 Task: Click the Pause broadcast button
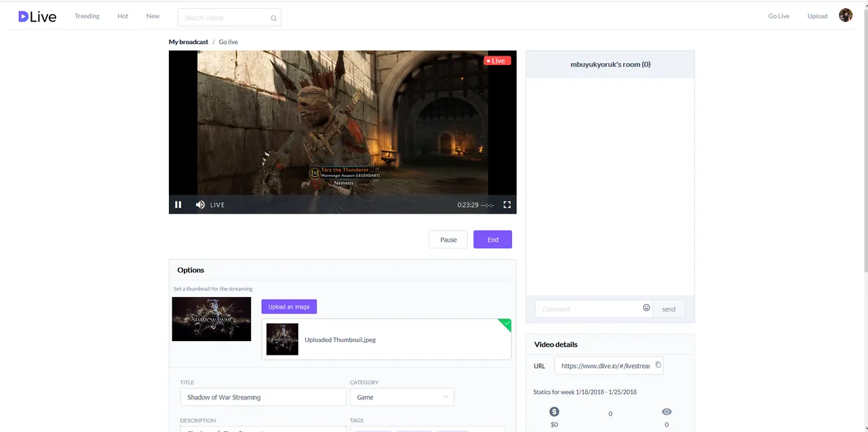click(448, 239)
